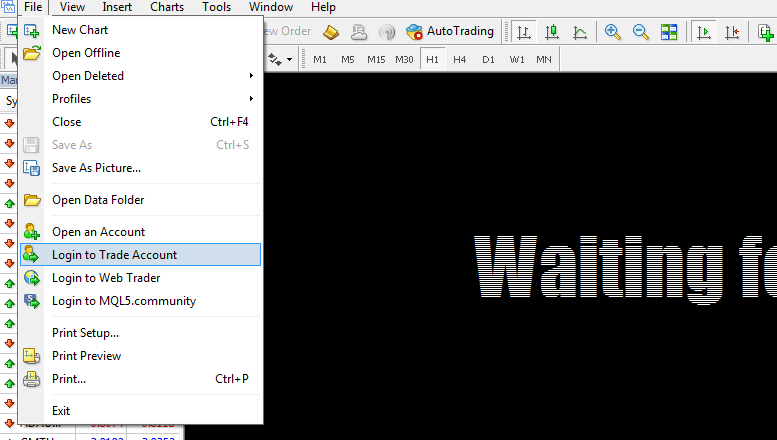The image size is (777, 440).
Task: Choose Save As Picture...
Action: 140,168
